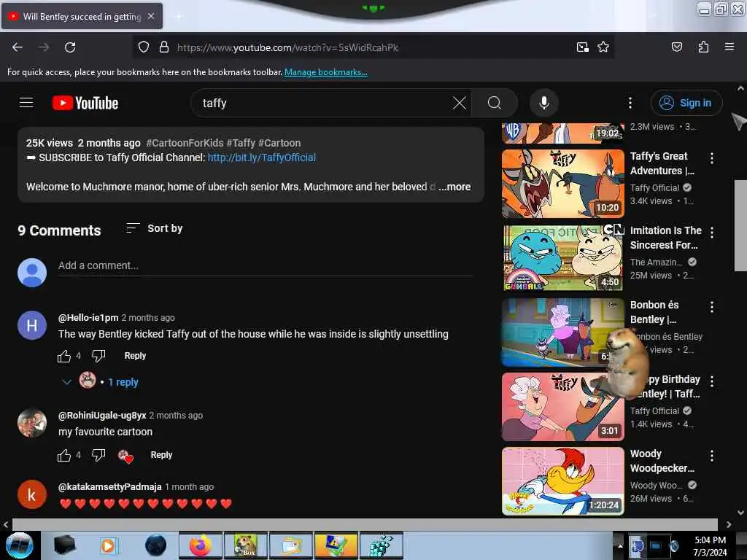Toggle picture-in-picture icon in address bar
The width and height of the screenshot is (747, 560).
(582, 47)
